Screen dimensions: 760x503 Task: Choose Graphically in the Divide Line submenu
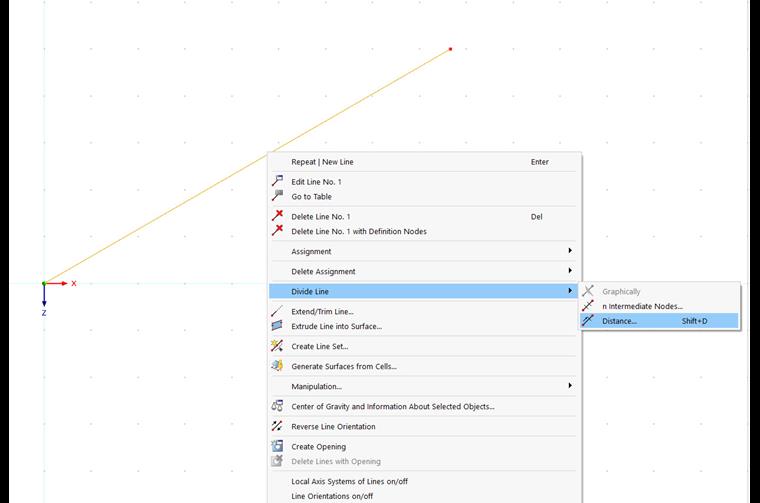[x=660, y=291]
